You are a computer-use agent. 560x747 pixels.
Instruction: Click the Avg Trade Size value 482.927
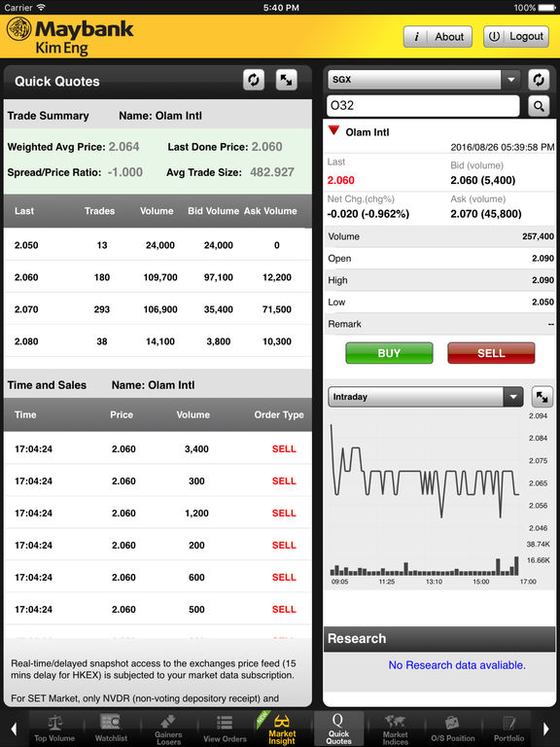click(x=272, y=172)
